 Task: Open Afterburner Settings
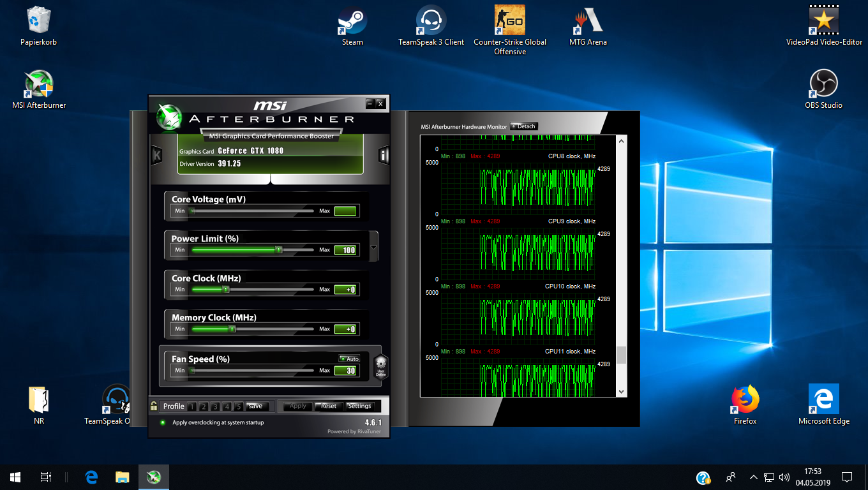coord(359,406)
